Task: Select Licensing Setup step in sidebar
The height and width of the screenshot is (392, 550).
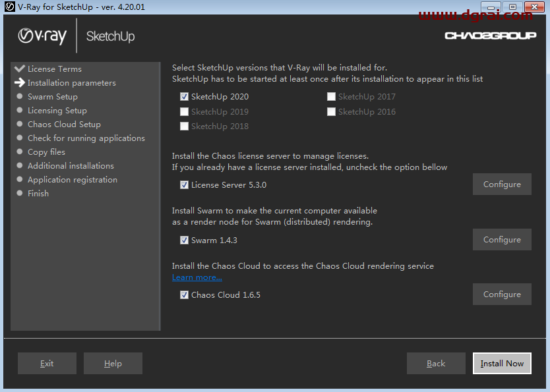Action: click(x=57, y=111)
